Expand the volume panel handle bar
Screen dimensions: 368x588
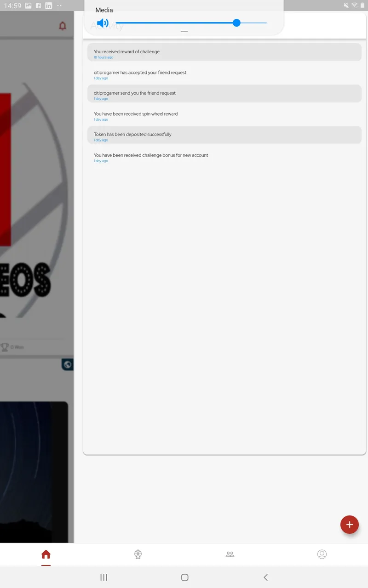(x=184, y=31)
